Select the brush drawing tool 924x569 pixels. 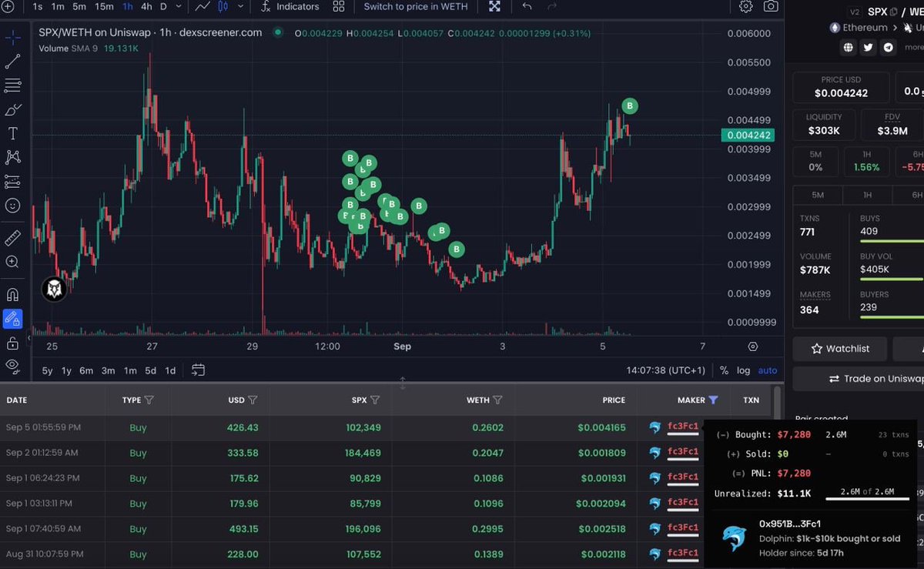[x=13, y=110]
